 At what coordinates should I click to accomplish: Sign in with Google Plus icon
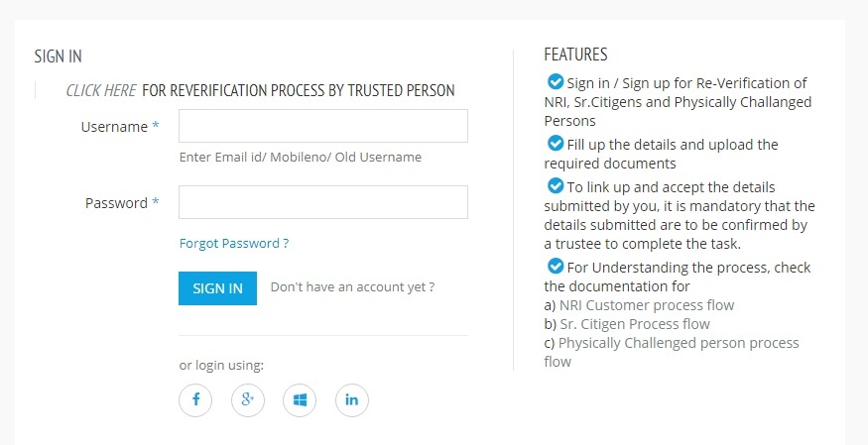click(248, 400)
